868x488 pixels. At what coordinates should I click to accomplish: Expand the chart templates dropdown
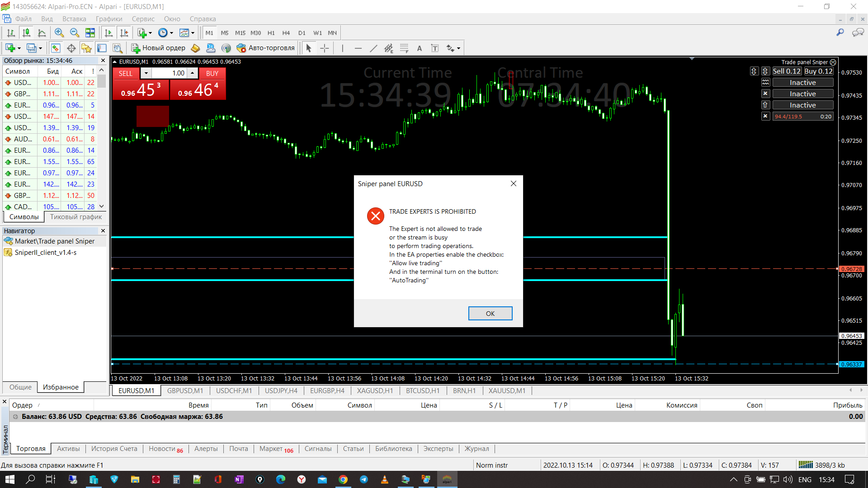point(193,33)
